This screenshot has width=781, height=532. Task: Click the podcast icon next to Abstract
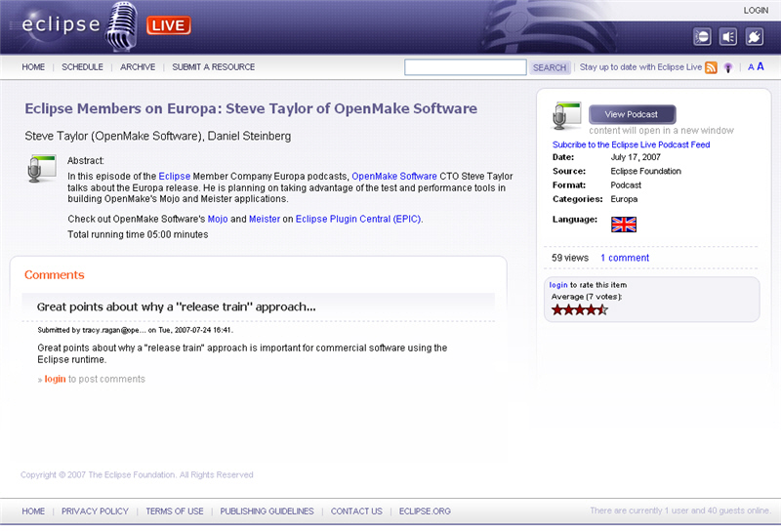pos(40,169)
